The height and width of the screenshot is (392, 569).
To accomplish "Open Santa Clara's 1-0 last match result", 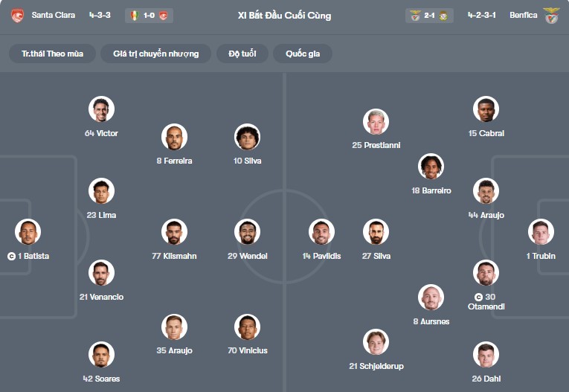I will coord(150,15).
